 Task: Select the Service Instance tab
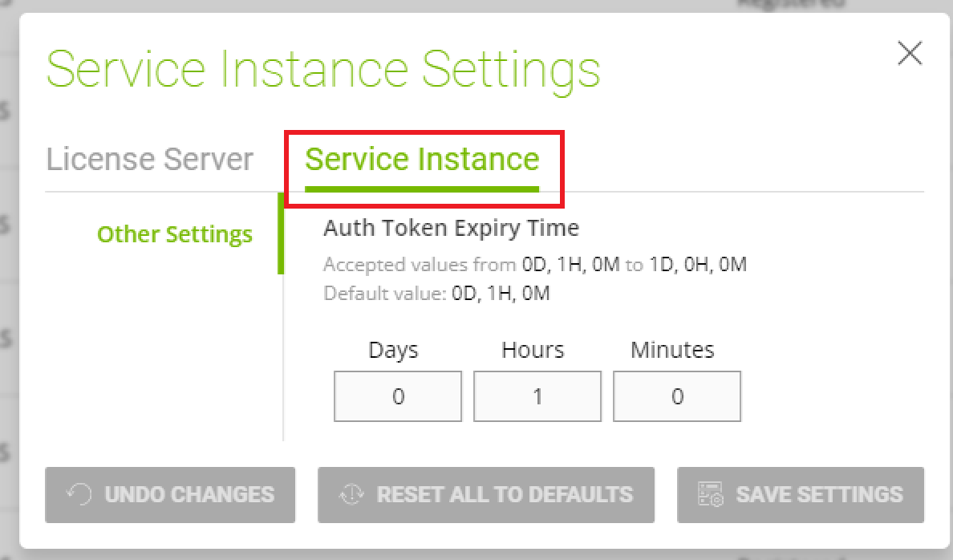pos(422,159)
